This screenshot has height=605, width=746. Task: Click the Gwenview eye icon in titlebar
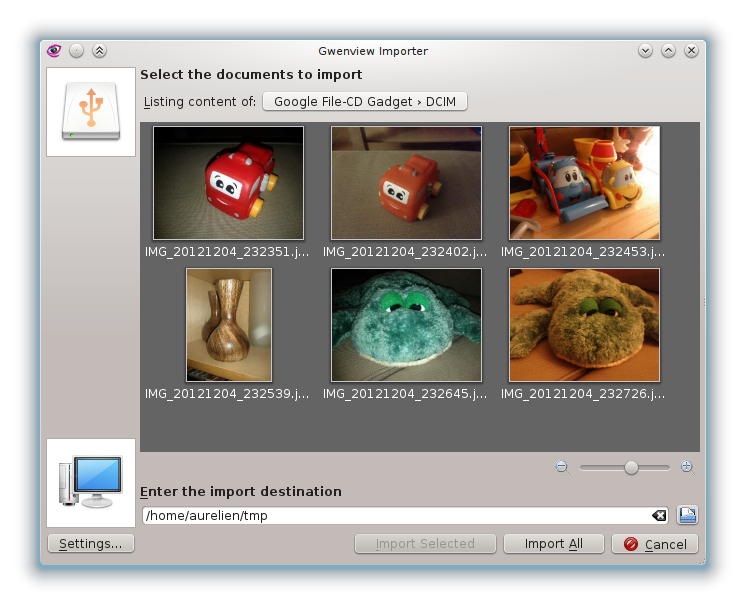pos(54,51)
